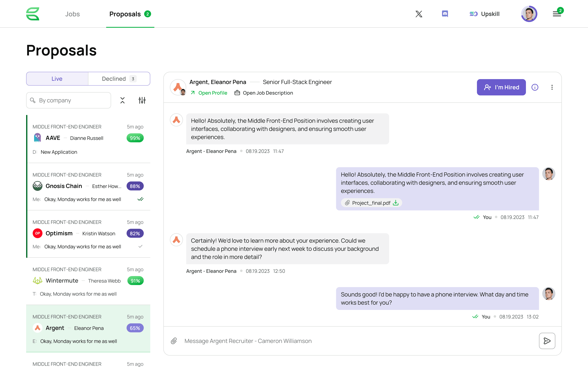Screen dimensions: 588x367
Task: Click the By company search field
Action: (69, 100)
